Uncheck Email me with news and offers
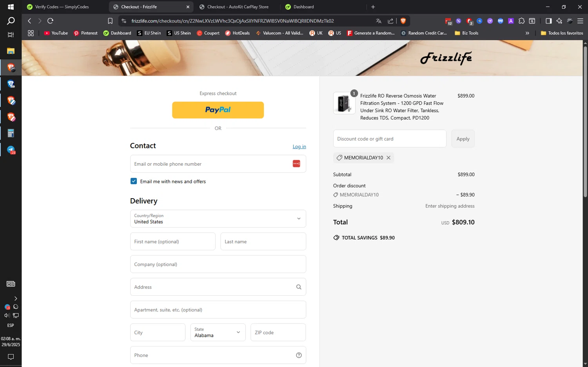The height and width of the screenshot is (367, 588). (x=134, y=181)
